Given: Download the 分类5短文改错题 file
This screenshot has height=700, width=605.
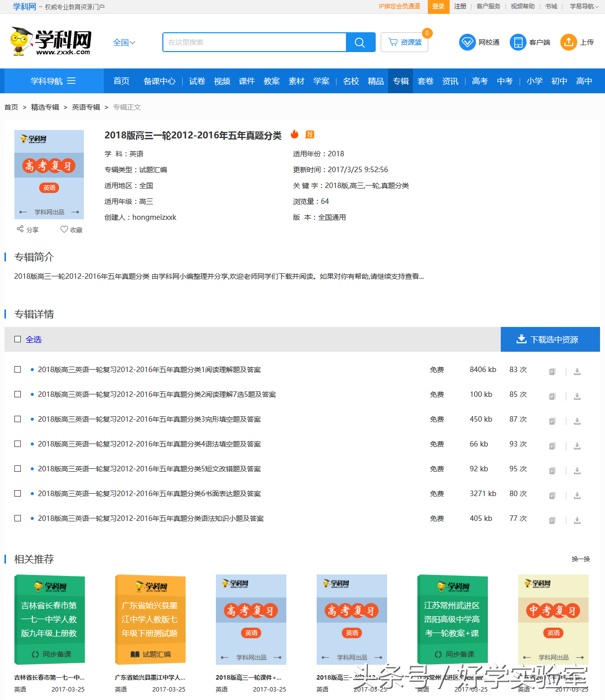Looking at the screenshot, I should click(577, 471).
